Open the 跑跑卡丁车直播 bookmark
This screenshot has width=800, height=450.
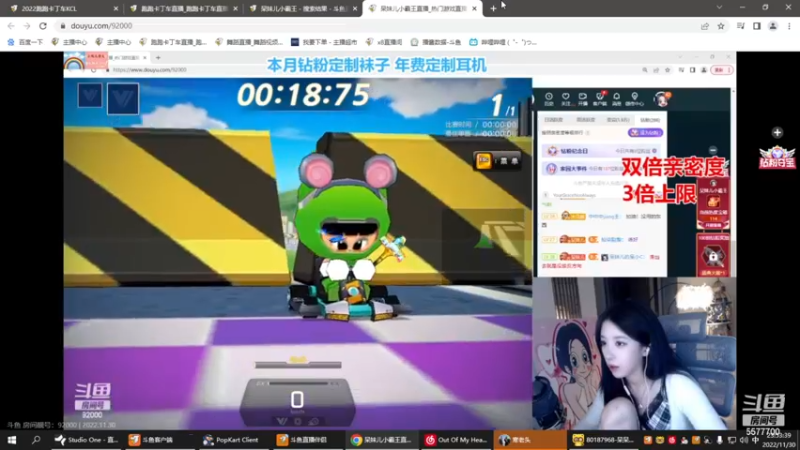(173, 42)
